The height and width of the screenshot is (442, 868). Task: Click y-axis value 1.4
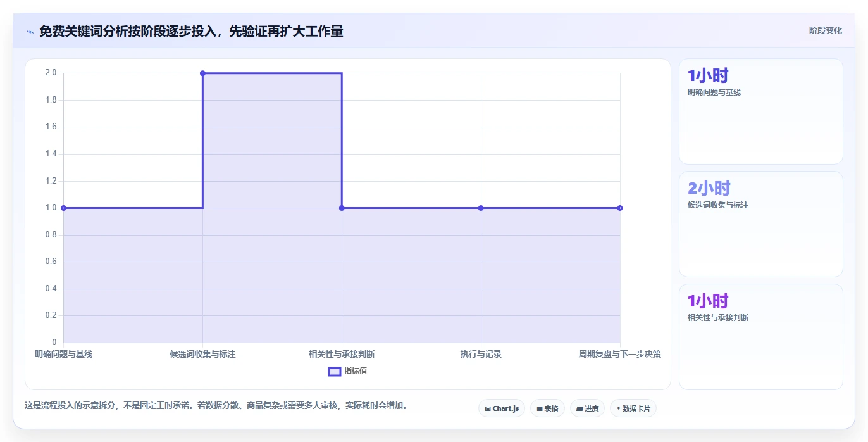click(x=51, y=154)
